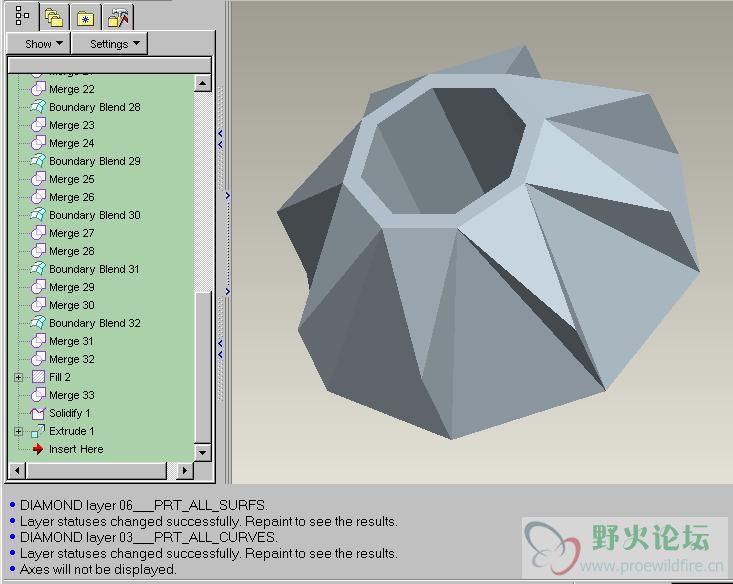733x584 pixels.
Task: Click the model tree scroll up arrow
Action: (x=202, y=84)
